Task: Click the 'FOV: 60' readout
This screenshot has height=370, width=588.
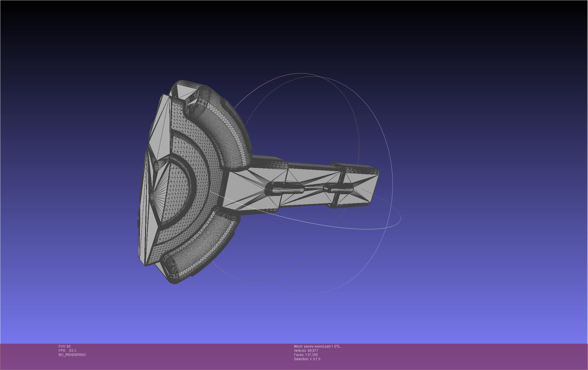Action: point(65,346)
